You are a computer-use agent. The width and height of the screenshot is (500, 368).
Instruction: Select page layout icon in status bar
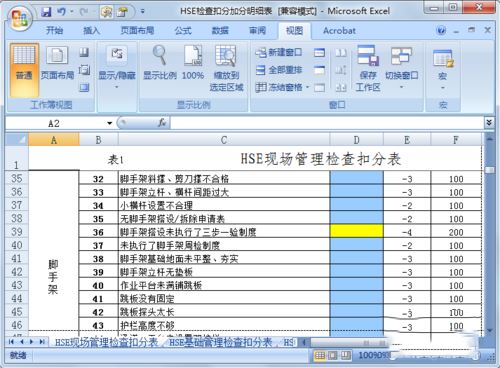[333, 356]
